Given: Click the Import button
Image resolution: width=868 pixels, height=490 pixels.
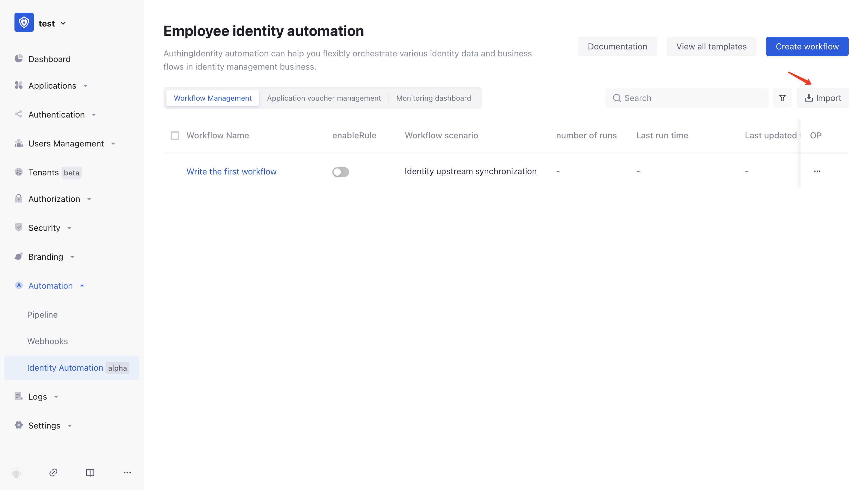Looking at the screenshot, I should tap(822, 98).
